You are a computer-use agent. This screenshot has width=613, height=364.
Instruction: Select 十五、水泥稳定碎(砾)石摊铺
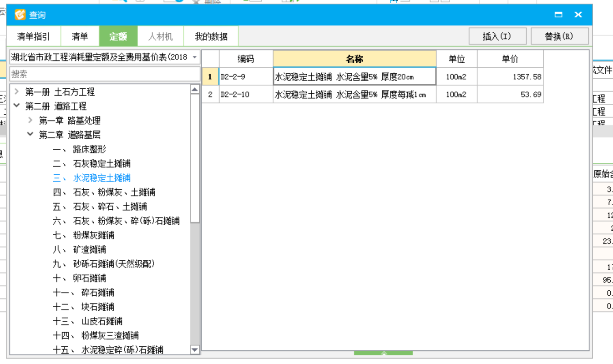click(108, 350)
